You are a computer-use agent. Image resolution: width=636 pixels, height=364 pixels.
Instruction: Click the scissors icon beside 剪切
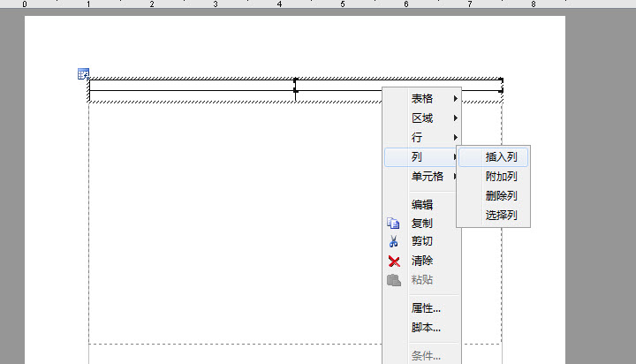(x=393, y=241)
